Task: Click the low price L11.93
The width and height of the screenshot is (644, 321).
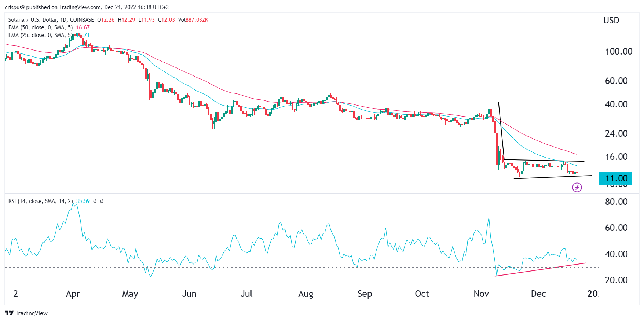Action: (x=147, y=20)
